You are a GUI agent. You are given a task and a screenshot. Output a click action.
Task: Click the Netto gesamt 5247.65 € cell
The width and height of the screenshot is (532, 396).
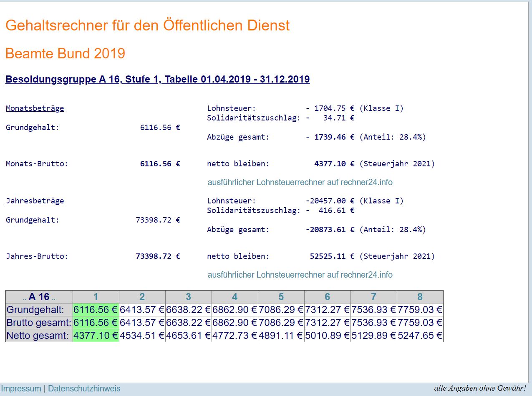click(x=420, y=336)
